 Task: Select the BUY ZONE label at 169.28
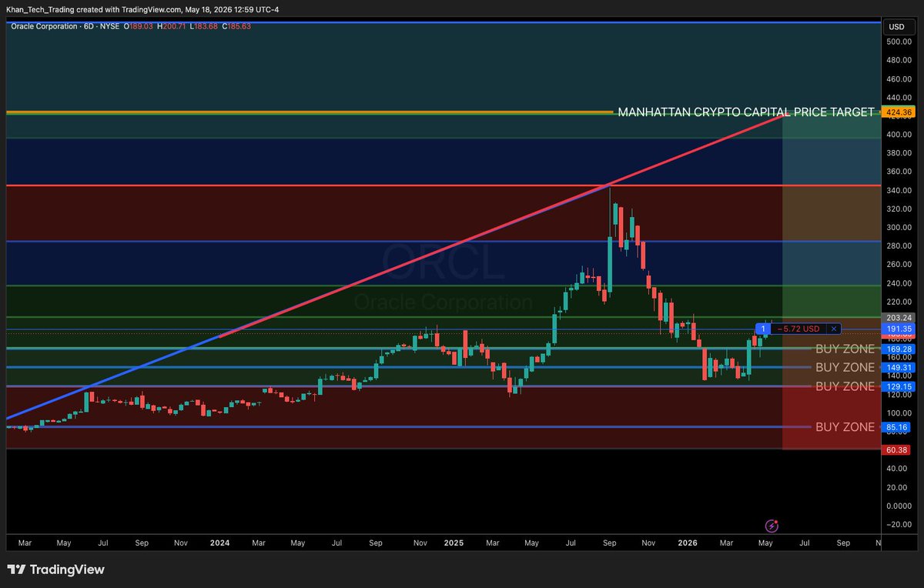click(x=845, y=349)
